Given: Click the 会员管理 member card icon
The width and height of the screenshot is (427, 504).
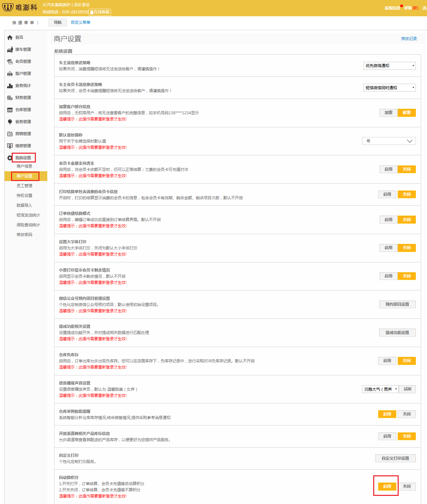Looking at the screenshot, I should (10, 62).
